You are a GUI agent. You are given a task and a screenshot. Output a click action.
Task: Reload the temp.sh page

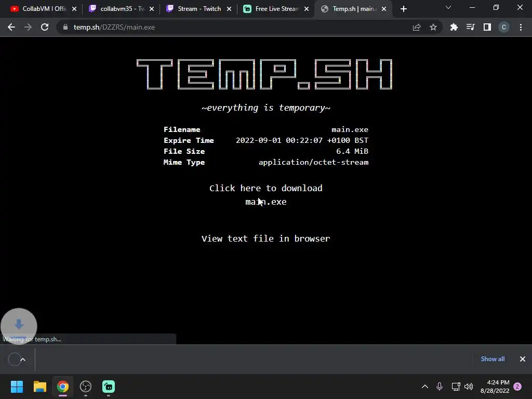click(45, 27)
